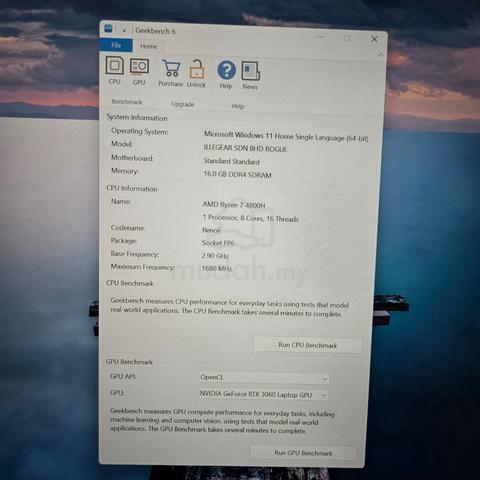The height and width of the screenshot is (480, 480).
Task: Expand the GPU API OpenCL dropdown
Action: pyautogui.click(x=264, y=378)
